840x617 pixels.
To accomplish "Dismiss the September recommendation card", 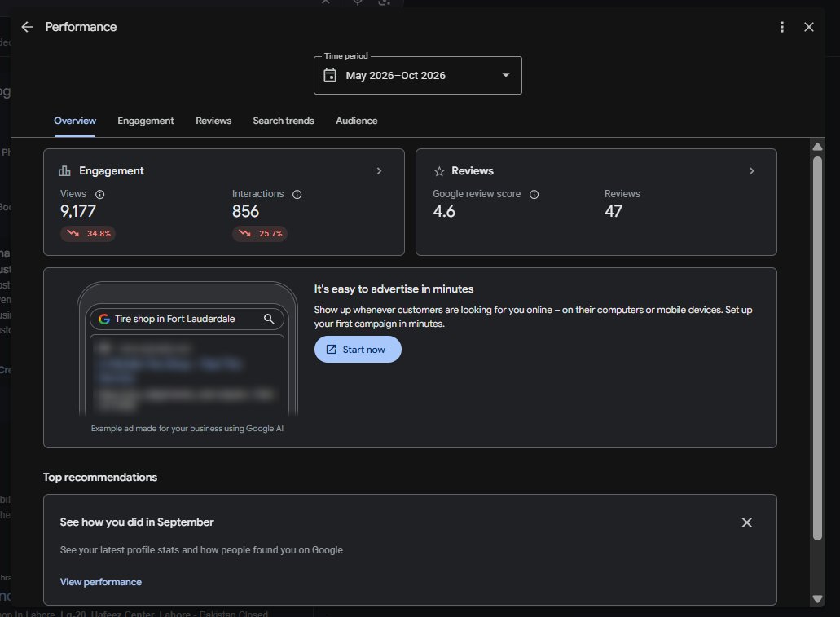I will tap(747, 522).
